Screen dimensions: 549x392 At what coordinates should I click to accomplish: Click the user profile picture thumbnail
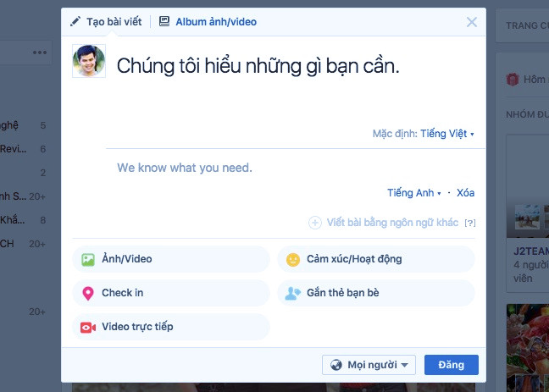point(89,62)
